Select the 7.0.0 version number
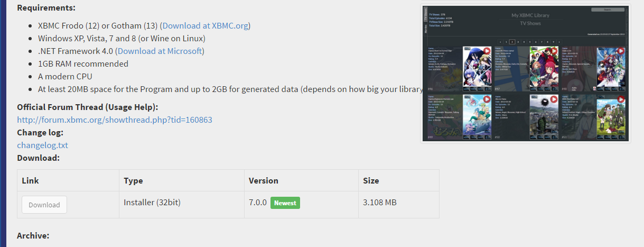 [x=258, y=203]
